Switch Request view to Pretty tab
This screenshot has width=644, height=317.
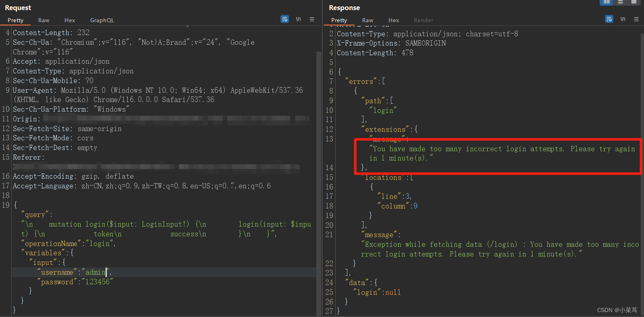[16, 20]
